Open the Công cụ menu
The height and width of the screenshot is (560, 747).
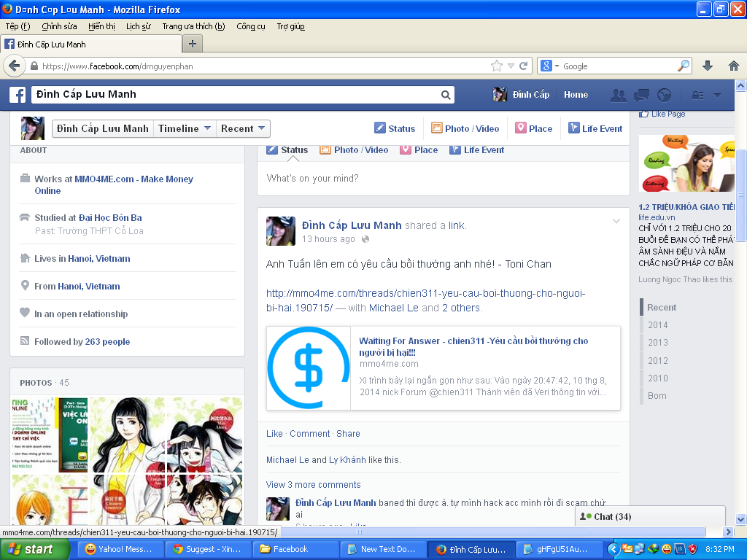point(251,27)
